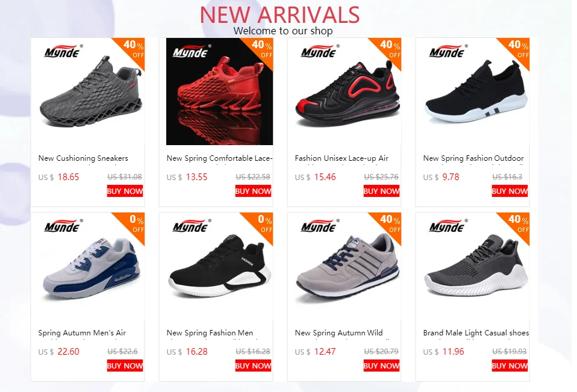Open the red sneaker product photo
Screen dimensions: 577x392
click(x=219, y=92)
